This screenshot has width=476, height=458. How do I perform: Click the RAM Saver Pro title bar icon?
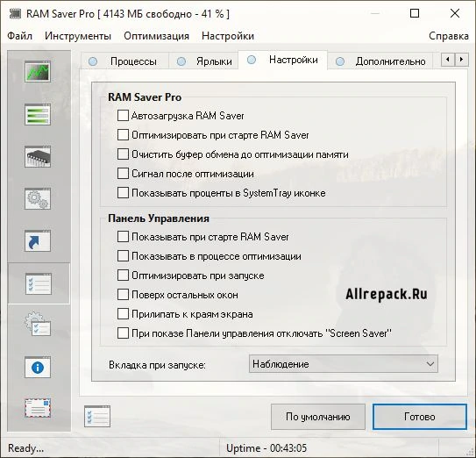[15, 14]
